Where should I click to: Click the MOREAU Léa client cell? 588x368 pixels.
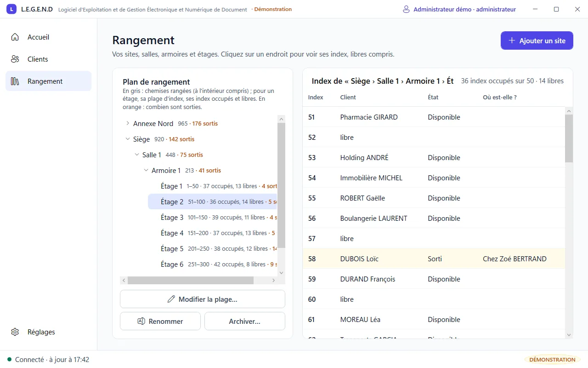(x=360, y=319)
